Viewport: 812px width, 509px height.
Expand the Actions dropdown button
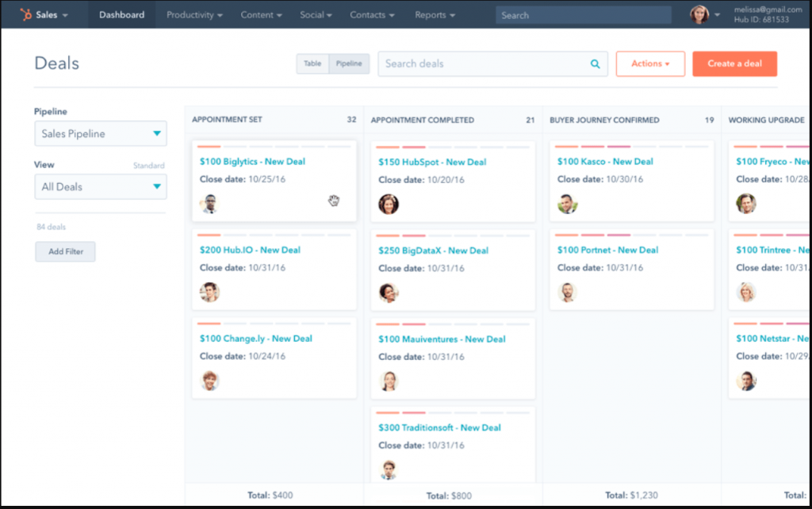pyautogui.click(x=650, y=63)
